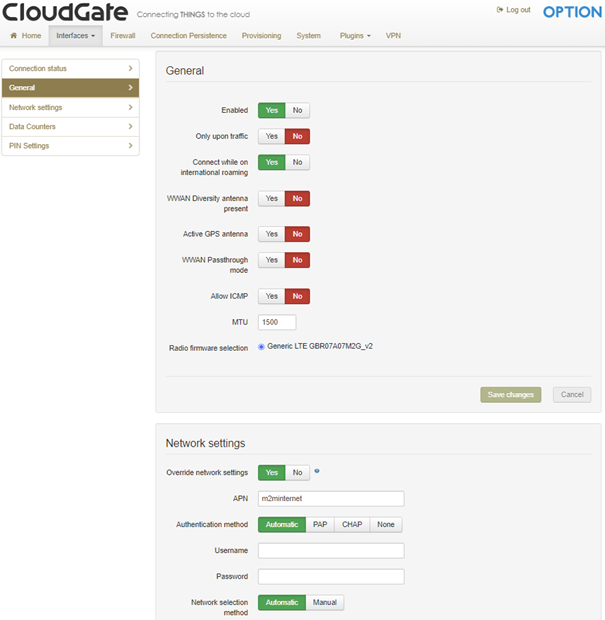Open the Interfaces dropdown menu
The image size is (605, 620).
[75, 35]
